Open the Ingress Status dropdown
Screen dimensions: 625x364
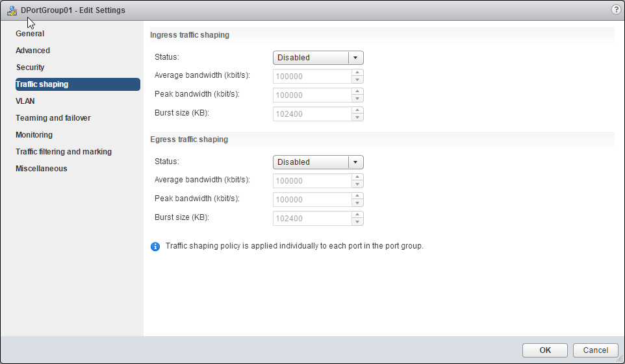click(318, 58)
